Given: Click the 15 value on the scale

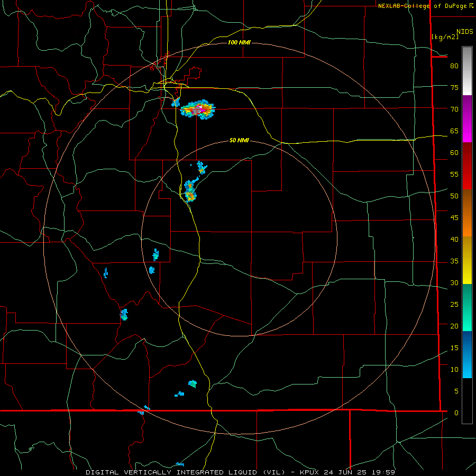Looking at the screenshot, I should tap(454, 347).
